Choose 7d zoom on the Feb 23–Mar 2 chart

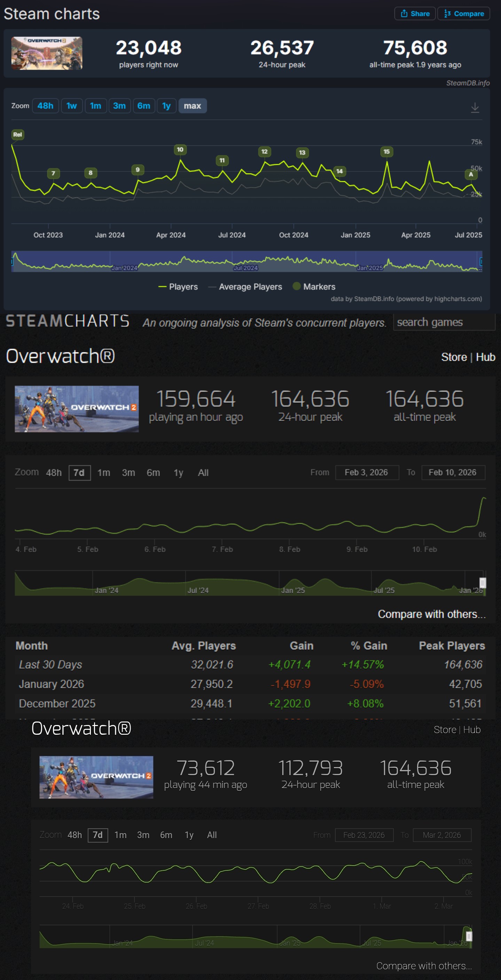coord(98,835)
